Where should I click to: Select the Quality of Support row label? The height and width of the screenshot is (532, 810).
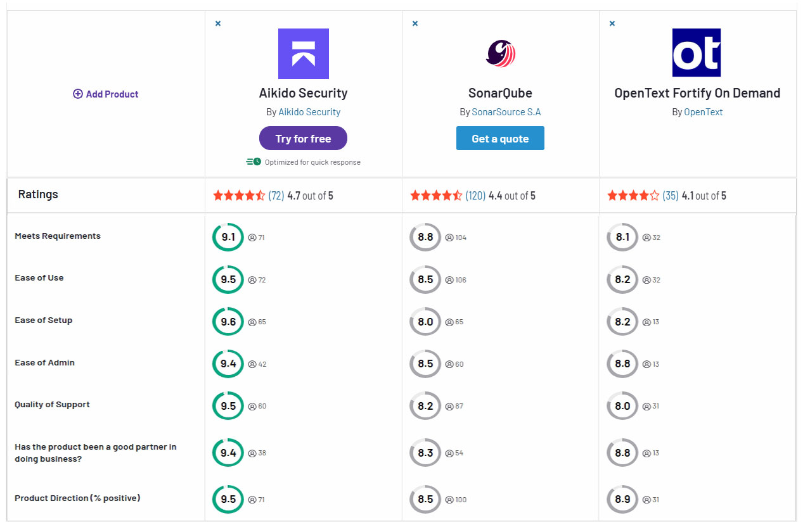[x=53, y=404]
